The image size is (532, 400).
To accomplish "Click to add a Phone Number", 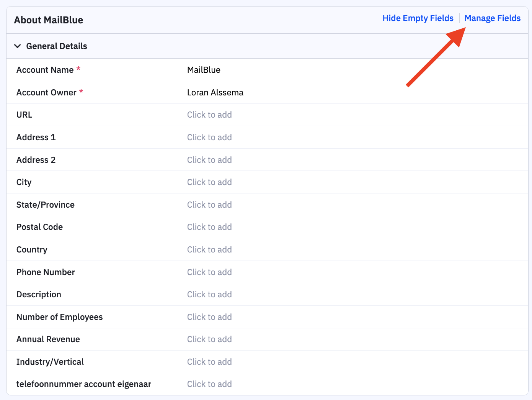I will (209, 272).
